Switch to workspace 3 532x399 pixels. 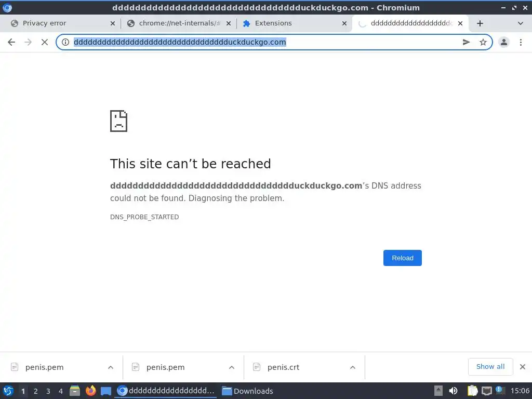(x=48, y=391)
